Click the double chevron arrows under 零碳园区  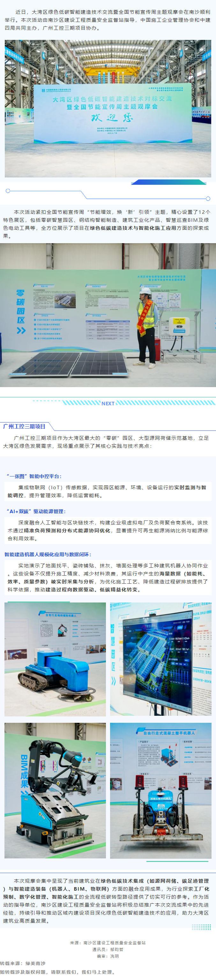tap(21, 330)
